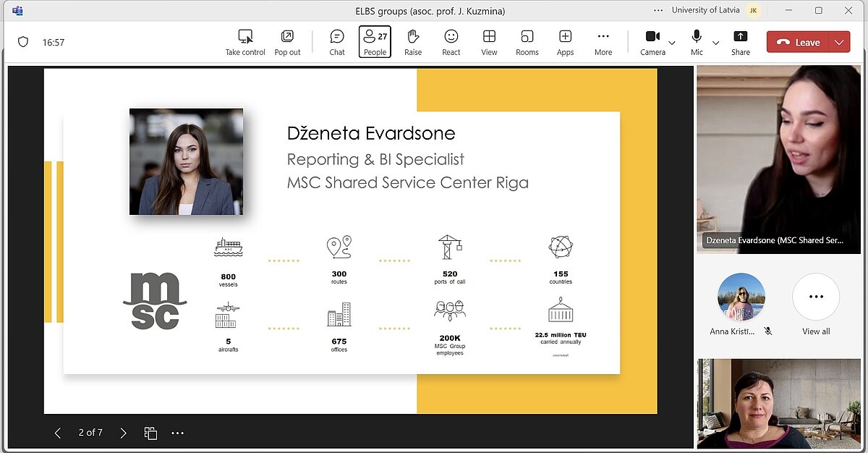Click the 5 aircrafts airplane icon
The height and width of the screenshot is (453, 868).
click(227, 315)
